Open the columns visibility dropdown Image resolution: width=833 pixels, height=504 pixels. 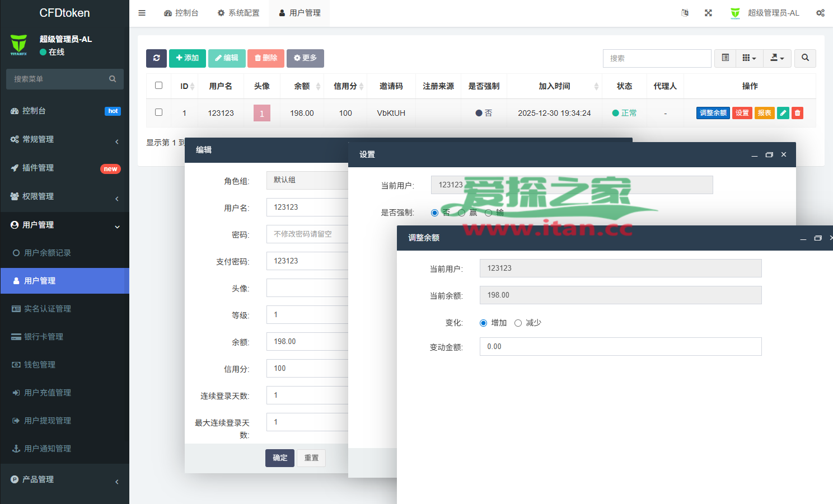pos(749,58)
